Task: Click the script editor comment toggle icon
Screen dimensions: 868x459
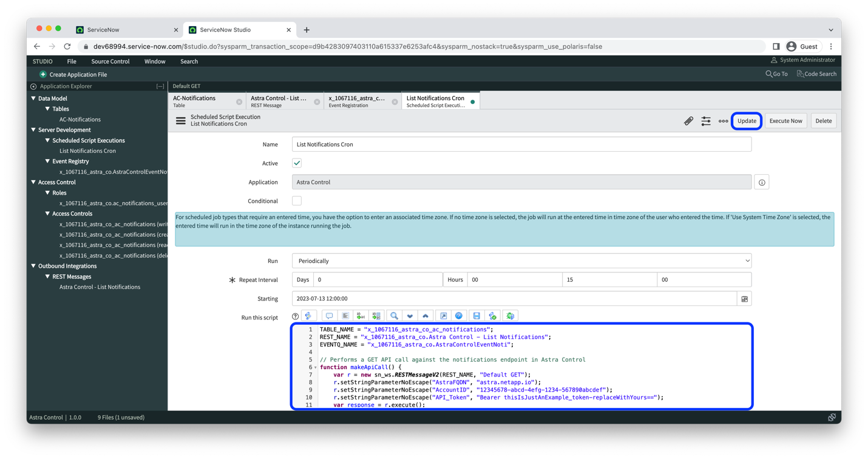Action: click(x=329, y=316)
